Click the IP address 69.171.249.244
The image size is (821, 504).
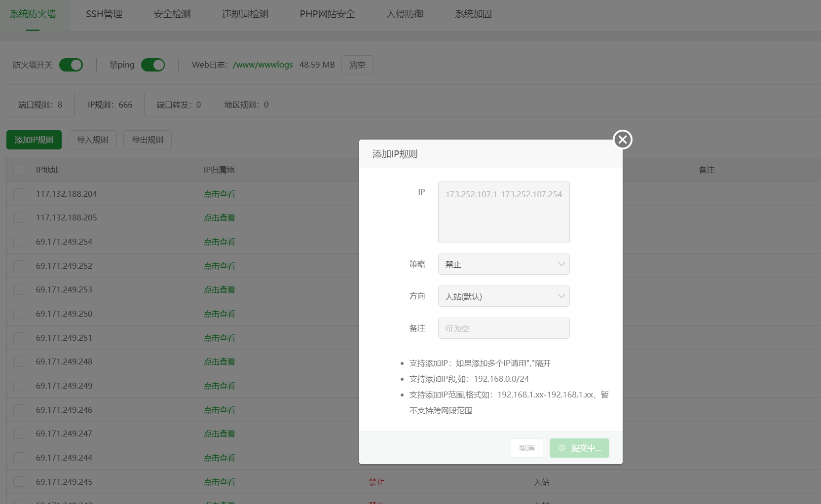coord(64,458)
